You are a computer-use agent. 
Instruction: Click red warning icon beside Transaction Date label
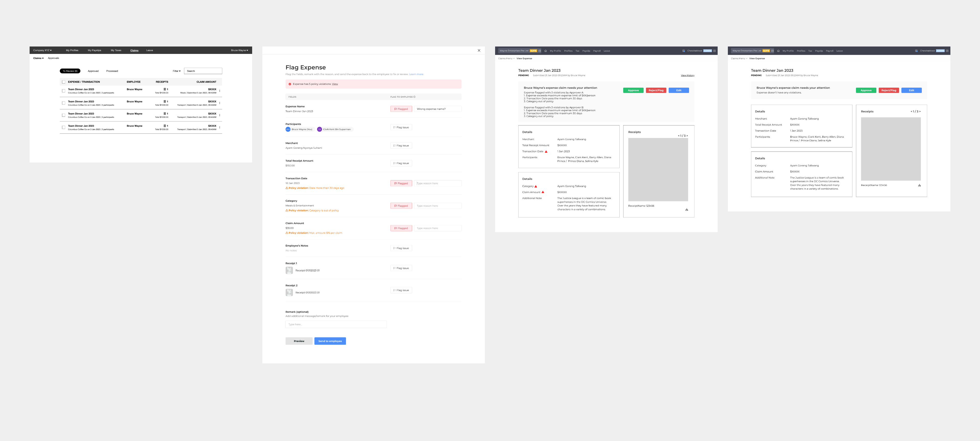546,152
